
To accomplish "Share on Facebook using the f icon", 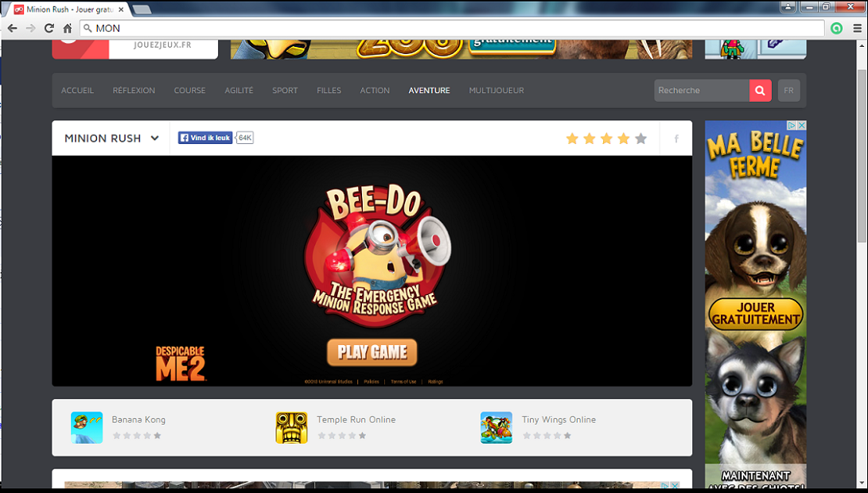I will pos(675,138).
